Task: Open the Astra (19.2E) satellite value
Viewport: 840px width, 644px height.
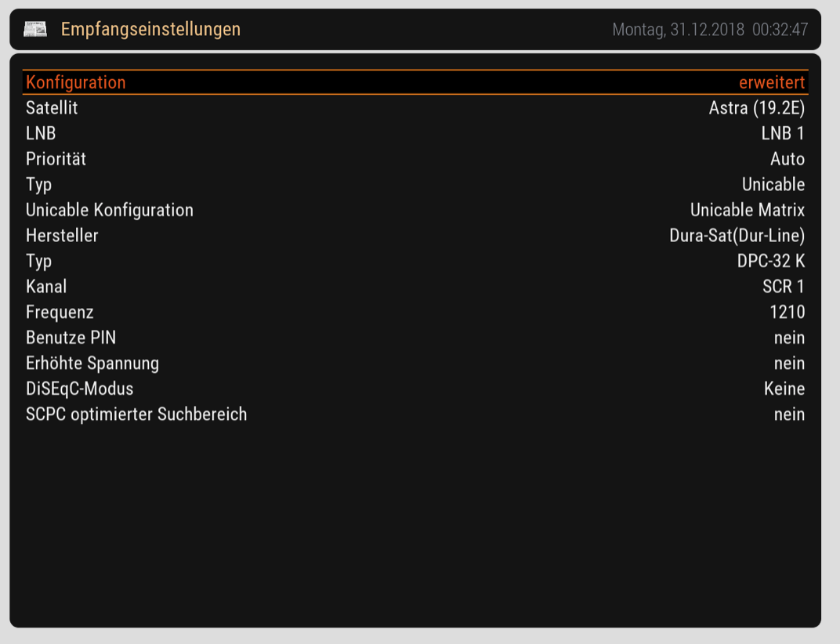Action: click(x=756, y=108)
